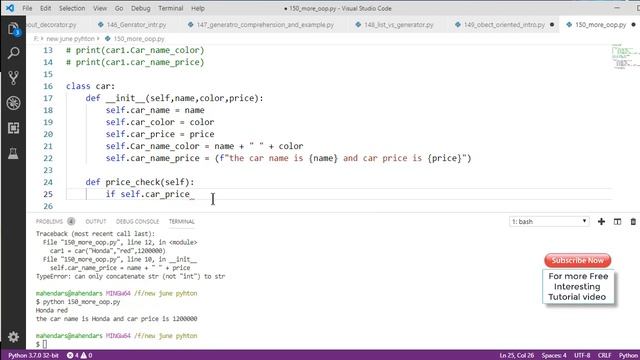The image size is (640, 360).
Task: Click 'self.car_price = price' on line 20
Action: click(160, 134)
